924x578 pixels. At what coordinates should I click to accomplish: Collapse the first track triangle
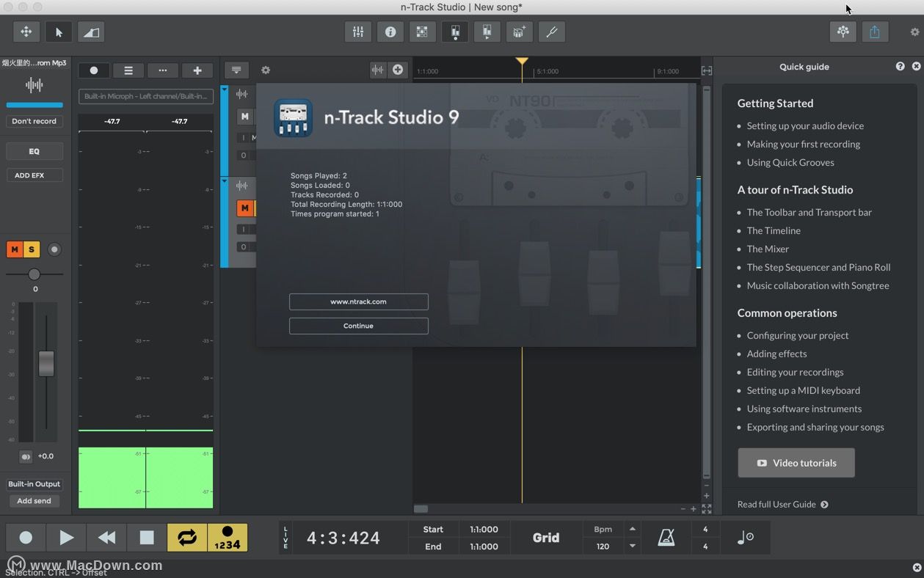pos(225,88)
